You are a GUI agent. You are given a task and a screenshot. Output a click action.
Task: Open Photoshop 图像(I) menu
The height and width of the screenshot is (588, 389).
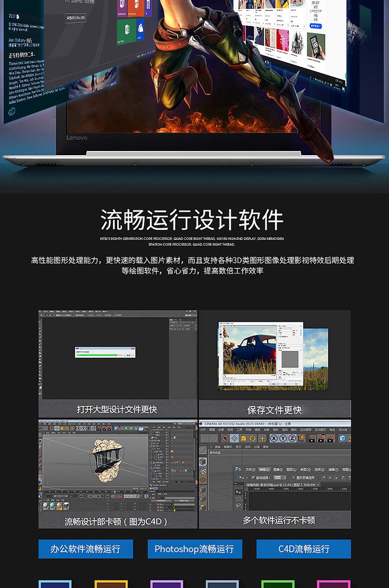tap(277, 470)
